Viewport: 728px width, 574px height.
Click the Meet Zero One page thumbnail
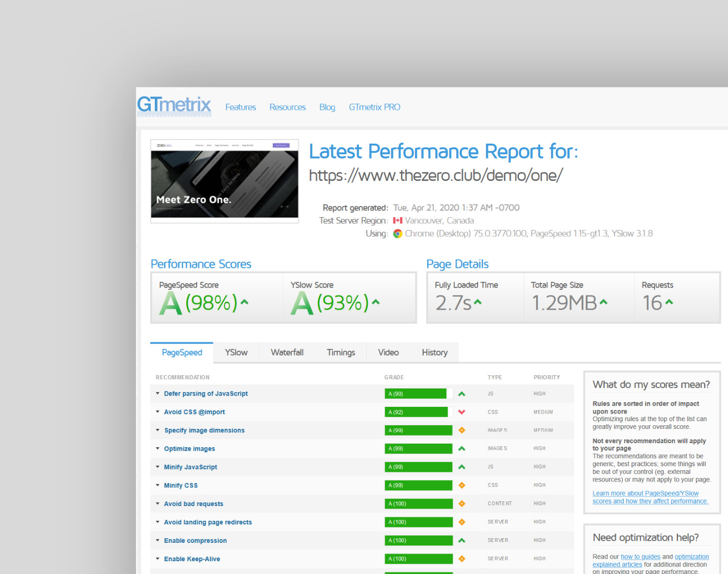[x=224, y=181]
